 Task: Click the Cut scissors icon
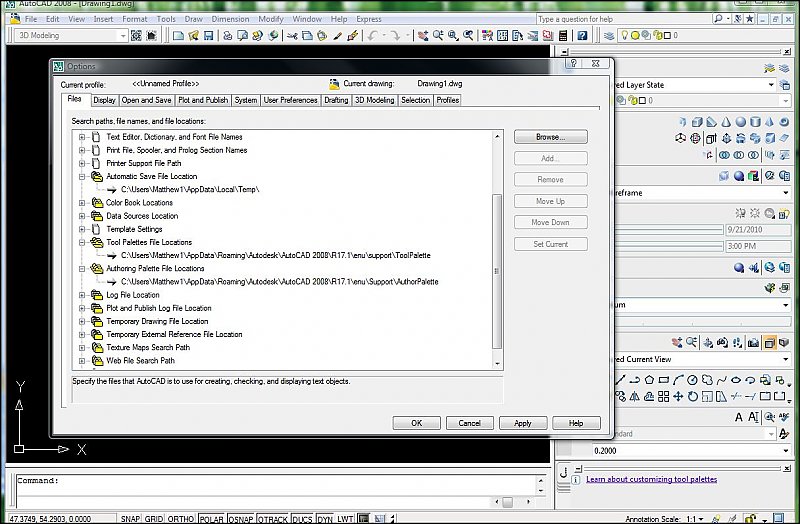[292, 36]
